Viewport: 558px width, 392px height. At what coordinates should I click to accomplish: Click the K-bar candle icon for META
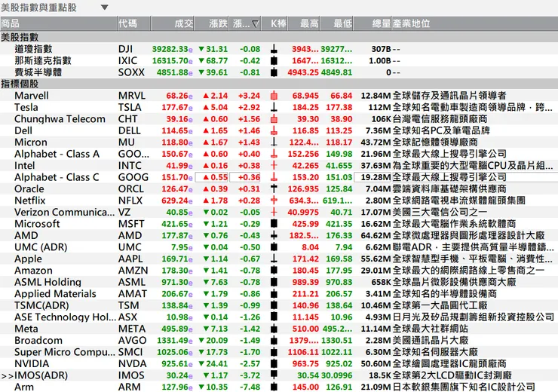[x=274, y=329]
